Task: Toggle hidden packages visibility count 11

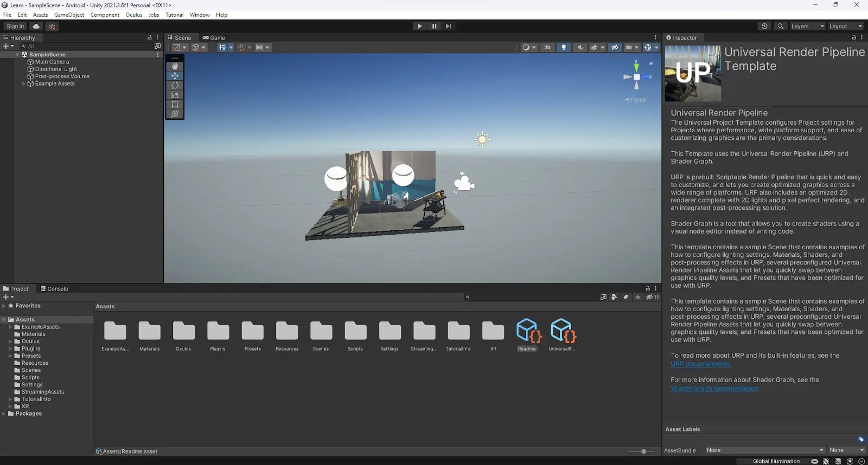Action: (x=653, y=297)
